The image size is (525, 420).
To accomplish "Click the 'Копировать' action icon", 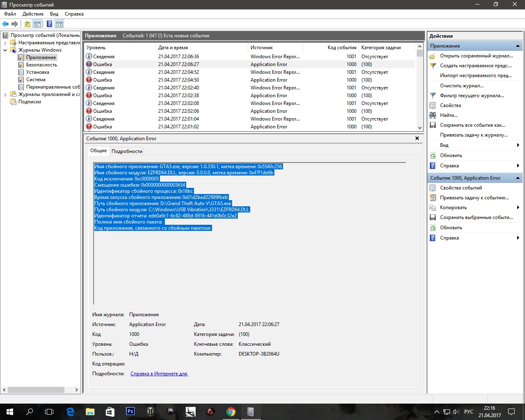I will [x=433, y=208].
